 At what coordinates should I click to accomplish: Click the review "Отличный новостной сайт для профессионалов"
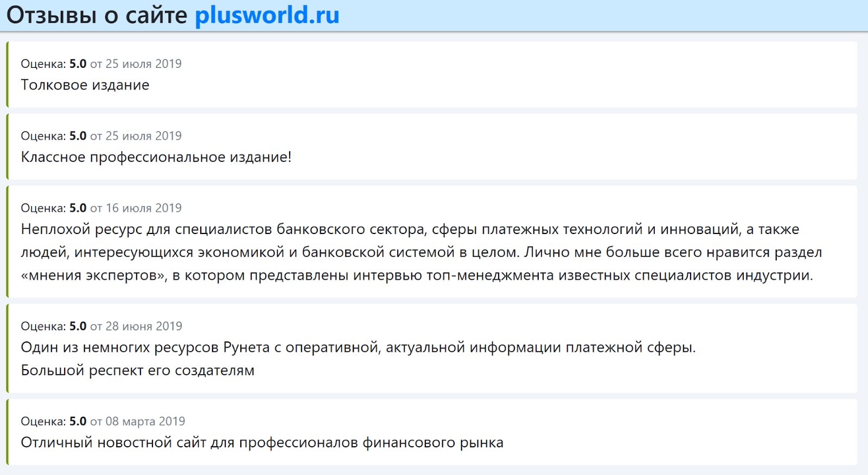261,443
